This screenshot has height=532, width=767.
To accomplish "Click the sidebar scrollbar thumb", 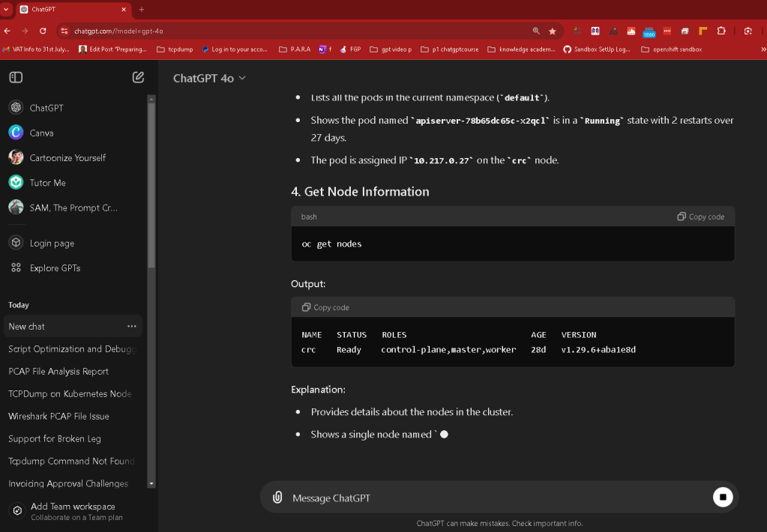I will click(151, 185).
